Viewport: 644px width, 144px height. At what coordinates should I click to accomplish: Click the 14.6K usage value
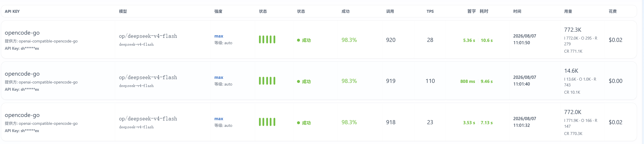(x=571, y=71)
